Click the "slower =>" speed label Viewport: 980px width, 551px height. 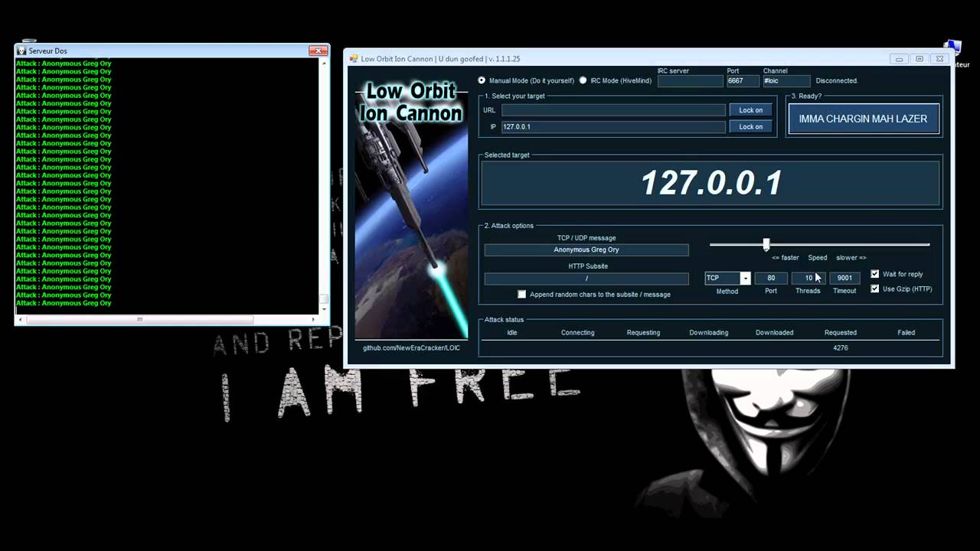tap(851, 258)
